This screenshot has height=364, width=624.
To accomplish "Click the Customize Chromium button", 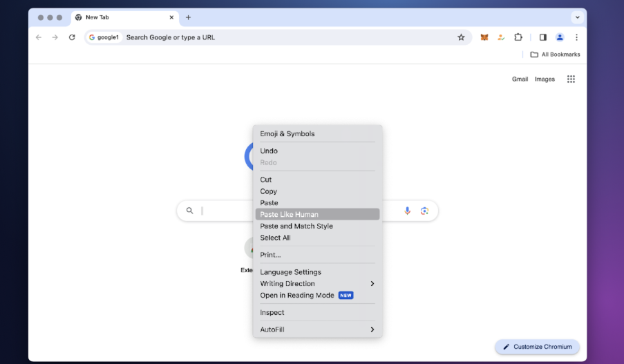I will tap(537, 346).
